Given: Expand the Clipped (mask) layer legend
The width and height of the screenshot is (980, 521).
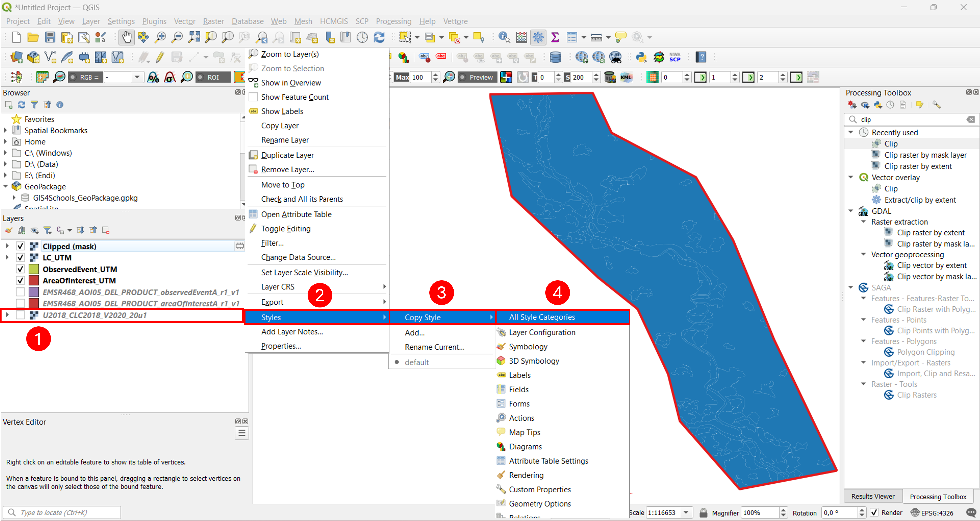Looking at the screenshot, I should point(7,246).
